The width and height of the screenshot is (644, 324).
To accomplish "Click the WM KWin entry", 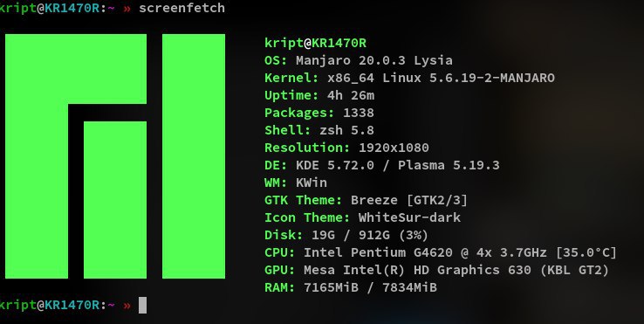I will 296,183.
